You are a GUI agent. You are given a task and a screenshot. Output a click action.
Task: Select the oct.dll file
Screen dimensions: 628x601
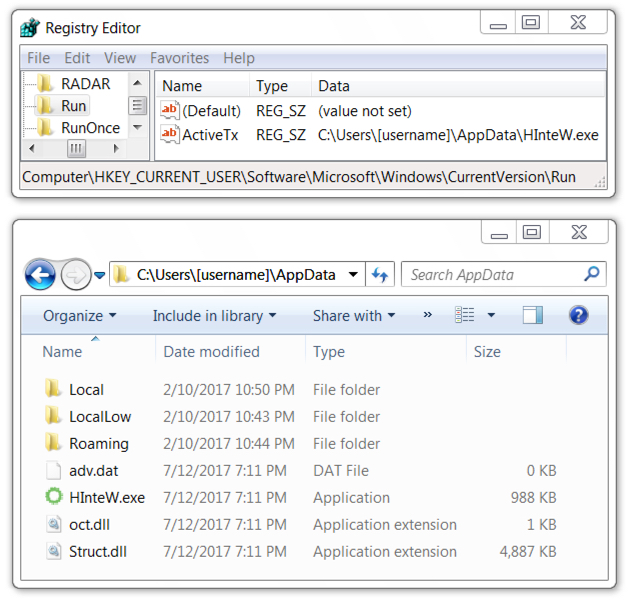[89, 525]
